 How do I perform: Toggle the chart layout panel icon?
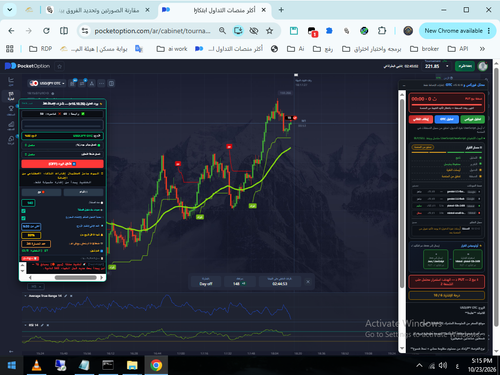pos(111,83)
